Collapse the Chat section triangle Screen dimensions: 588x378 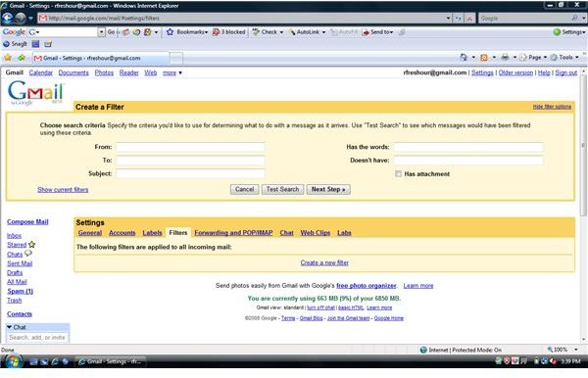10,327
